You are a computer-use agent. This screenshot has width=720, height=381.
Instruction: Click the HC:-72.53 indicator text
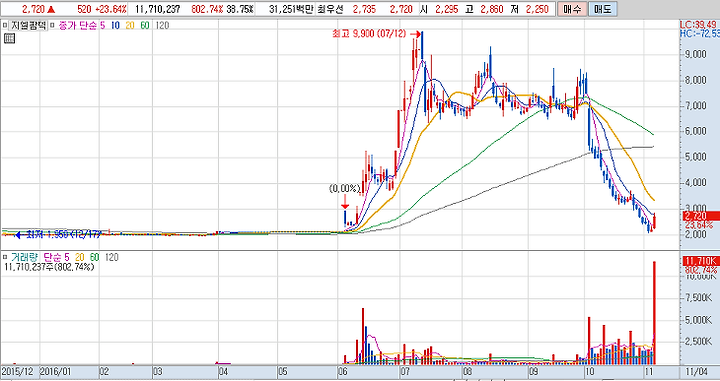tap(699, 34)
